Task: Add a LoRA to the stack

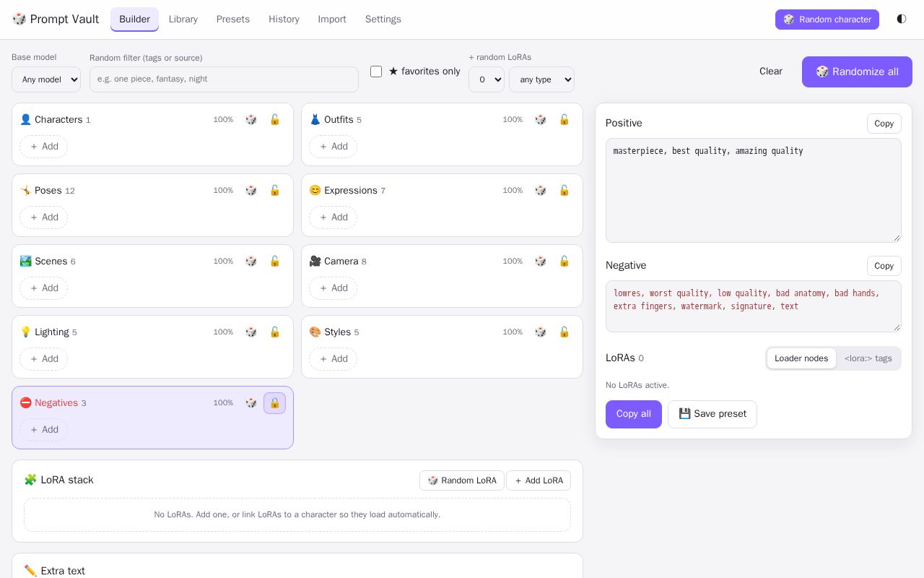Action: coord(539,480)
